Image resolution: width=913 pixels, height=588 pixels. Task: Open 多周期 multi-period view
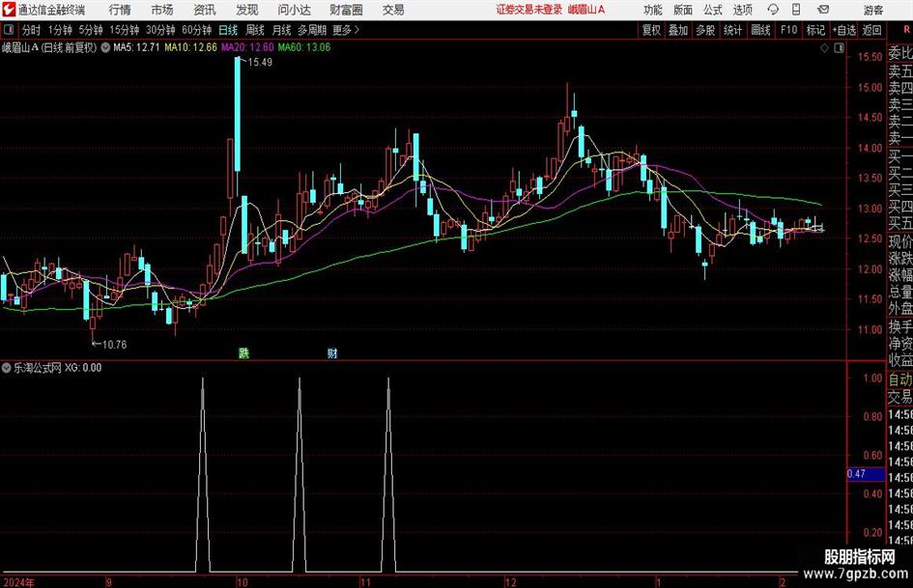312,30
